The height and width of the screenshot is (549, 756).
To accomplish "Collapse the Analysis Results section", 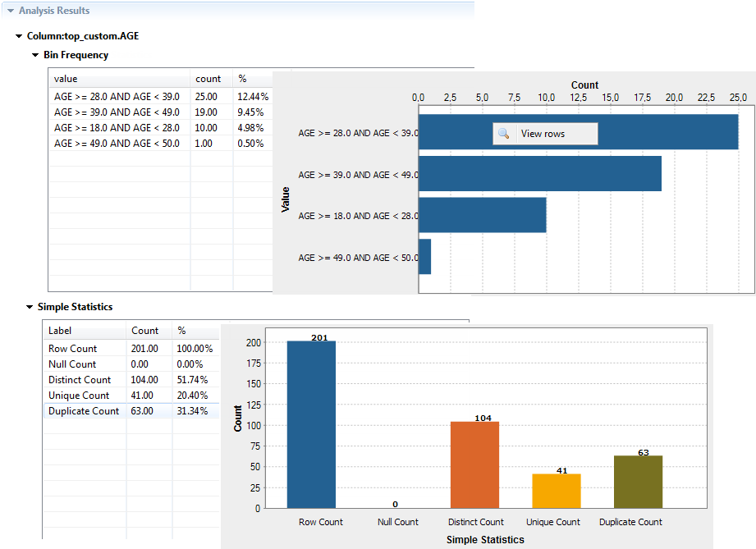I will coord(10,10).
